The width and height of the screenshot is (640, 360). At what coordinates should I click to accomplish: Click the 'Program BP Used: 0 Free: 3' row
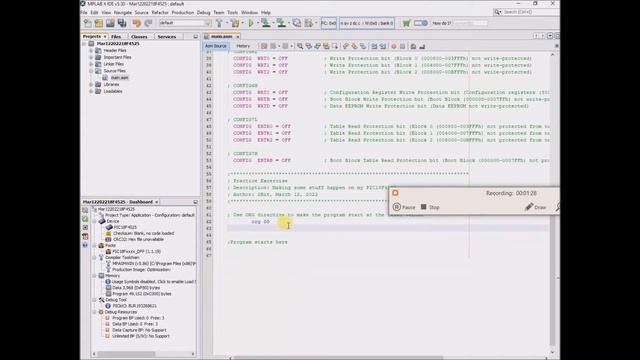(x=138, y=318)
